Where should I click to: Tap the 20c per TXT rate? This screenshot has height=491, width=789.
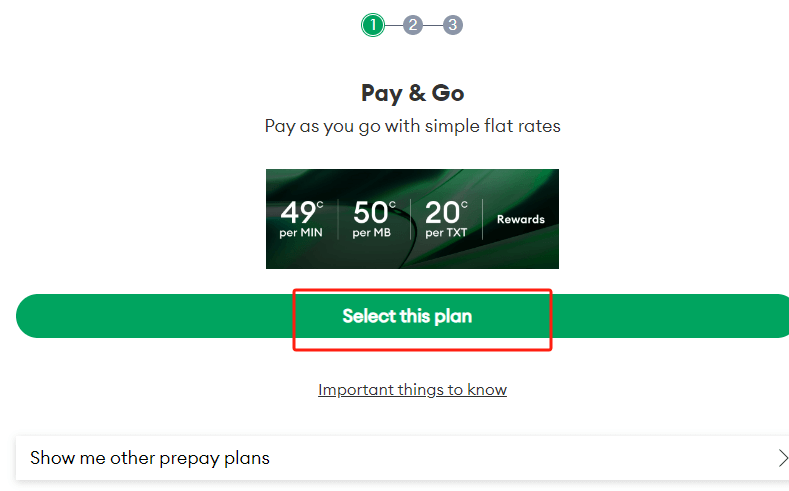coord(446,213)
